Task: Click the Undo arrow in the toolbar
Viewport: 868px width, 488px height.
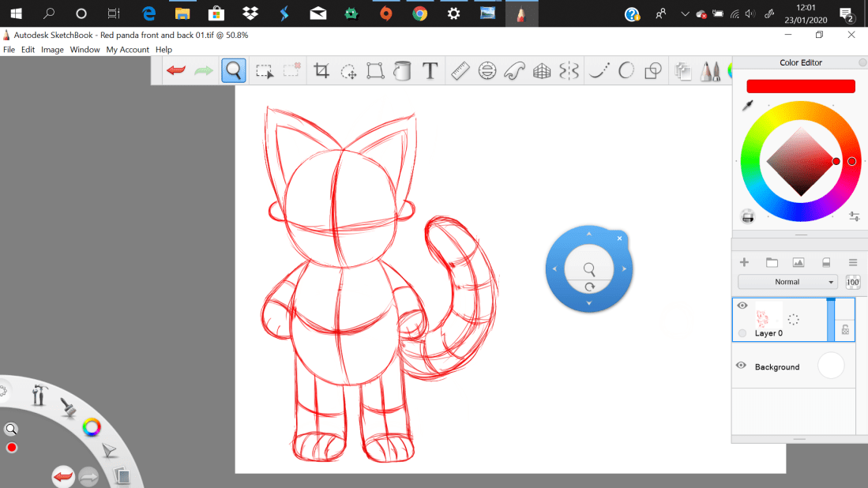Action: (175, 71)
